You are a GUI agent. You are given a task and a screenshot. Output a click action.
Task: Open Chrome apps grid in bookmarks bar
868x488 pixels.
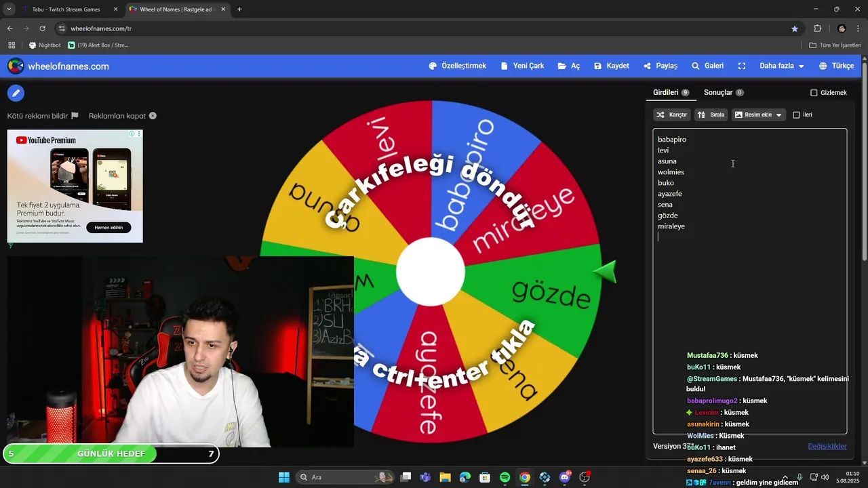[x=12, y=45]
